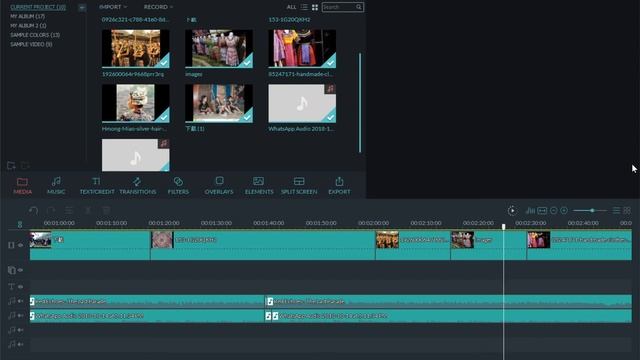This screenshot has width=640, height=360.
Task: Delete the selected library folder
Action: pos(25,165)
